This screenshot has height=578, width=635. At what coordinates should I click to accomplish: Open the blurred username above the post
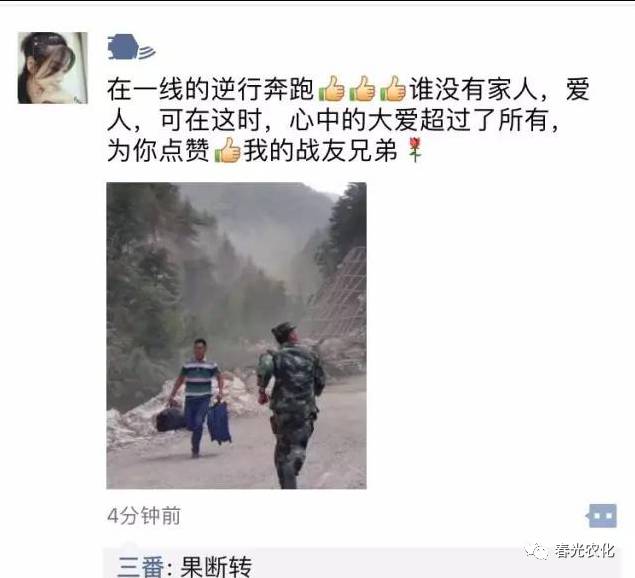click(132, 47)
